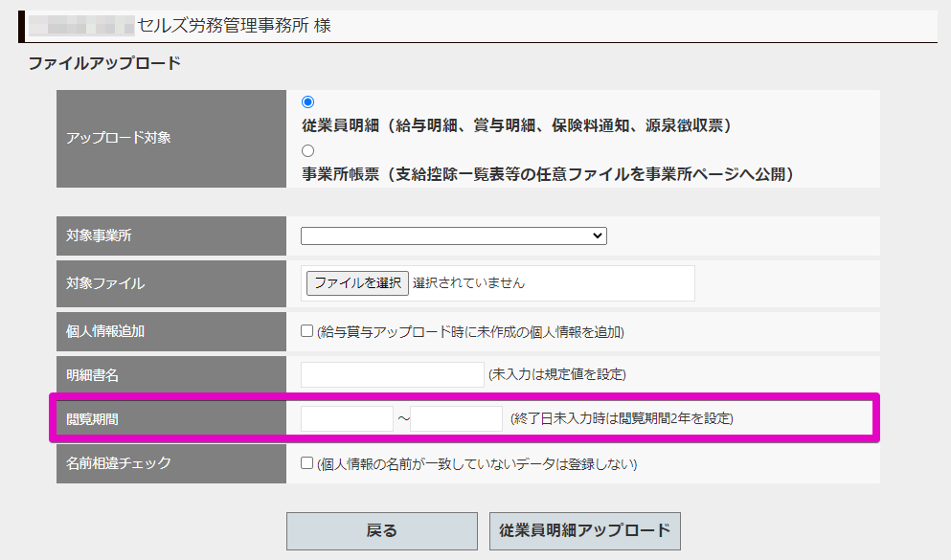Click the 名前相違チェック label cell

(x=171, y=463)
